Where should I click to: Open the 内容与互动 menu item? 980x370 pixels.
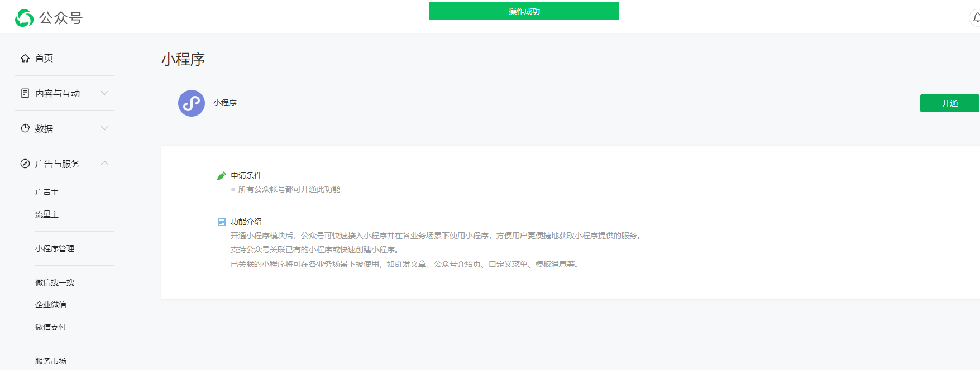pyautogui.click(x=58, y=93)
